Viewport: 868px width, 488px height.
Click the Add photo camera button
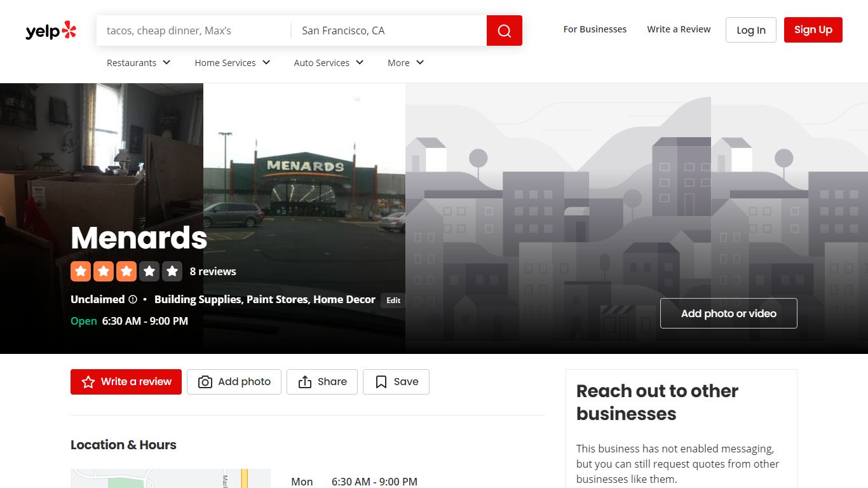234,382
